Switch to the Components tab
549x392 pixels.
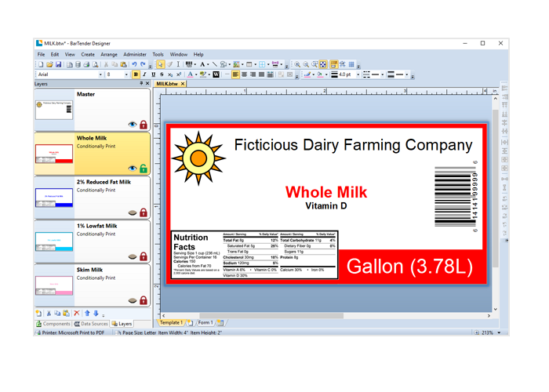tap(53, 324)
